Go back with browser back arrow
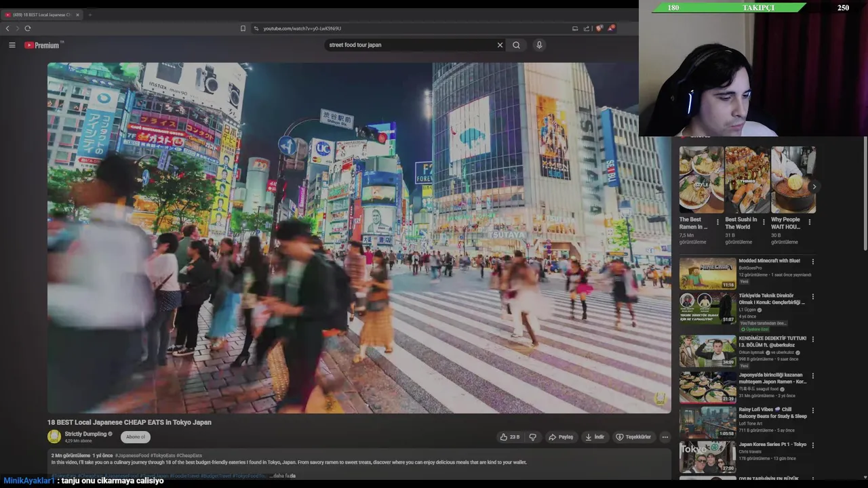868x488 pixels. (x=7, y=28)
